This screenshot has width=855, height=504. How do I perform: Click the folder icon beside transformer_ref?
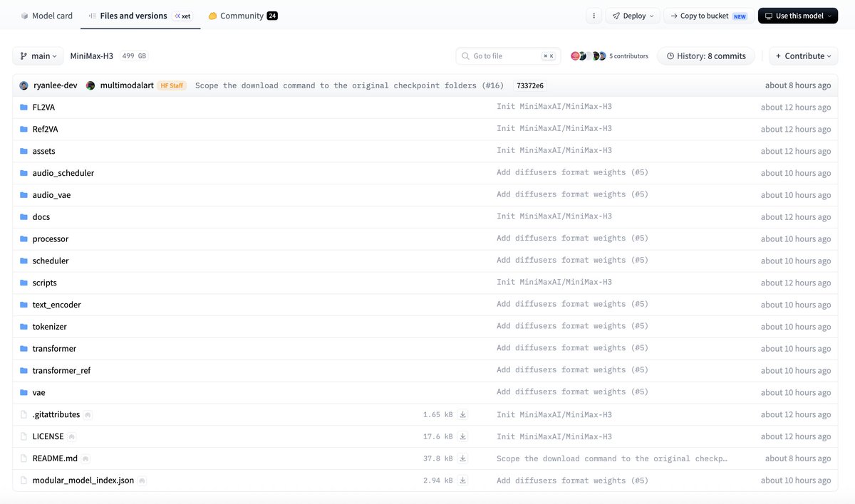[24, 371]
